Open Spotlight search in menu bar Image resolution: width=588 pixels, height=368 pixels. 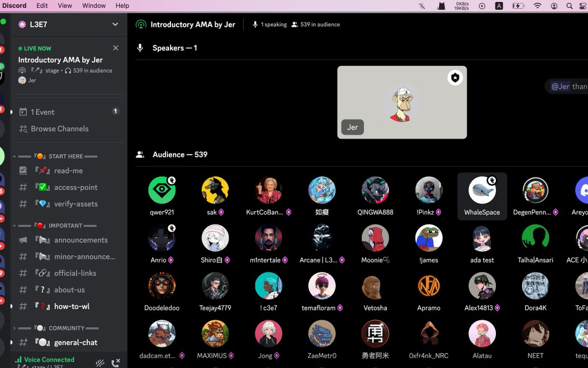569,6
